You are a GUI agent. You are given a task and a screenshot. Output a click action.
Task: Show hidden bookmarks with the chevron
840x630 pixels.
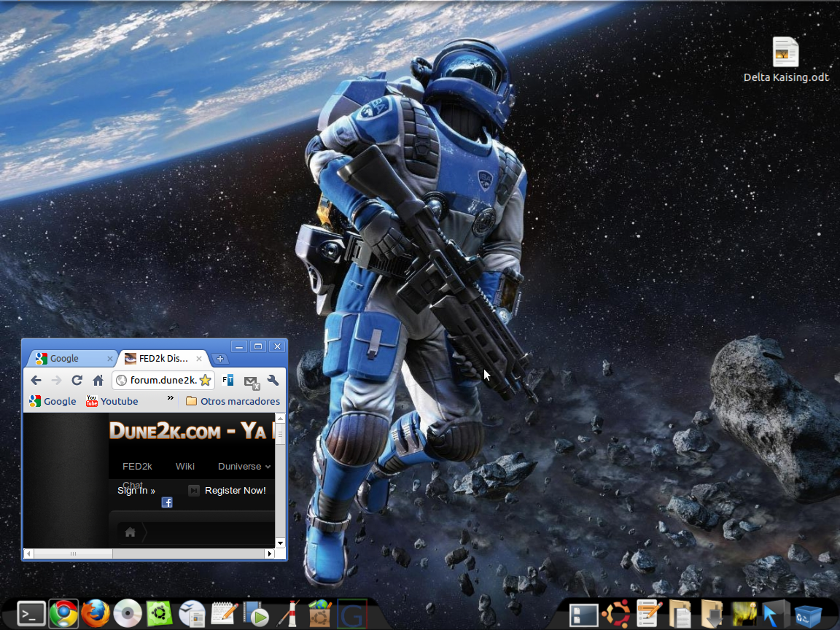tap(171, 398)
